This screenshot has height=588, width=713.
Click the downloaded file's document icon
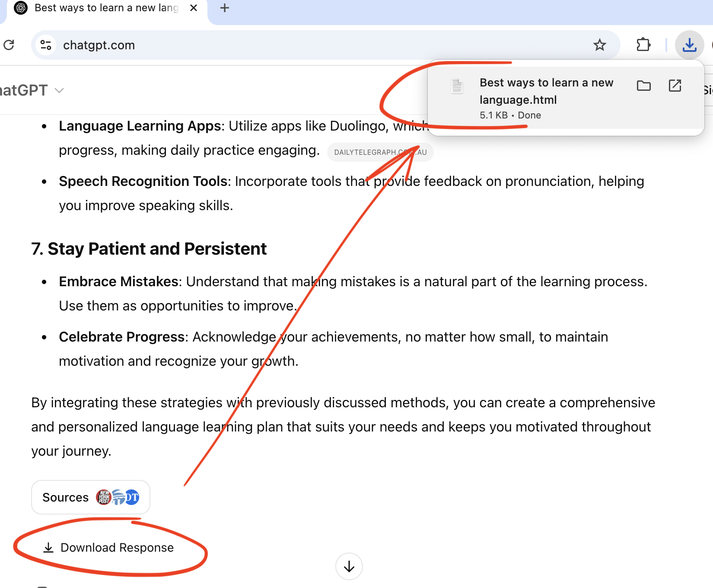pyautogui.click(x=457, y=86)
